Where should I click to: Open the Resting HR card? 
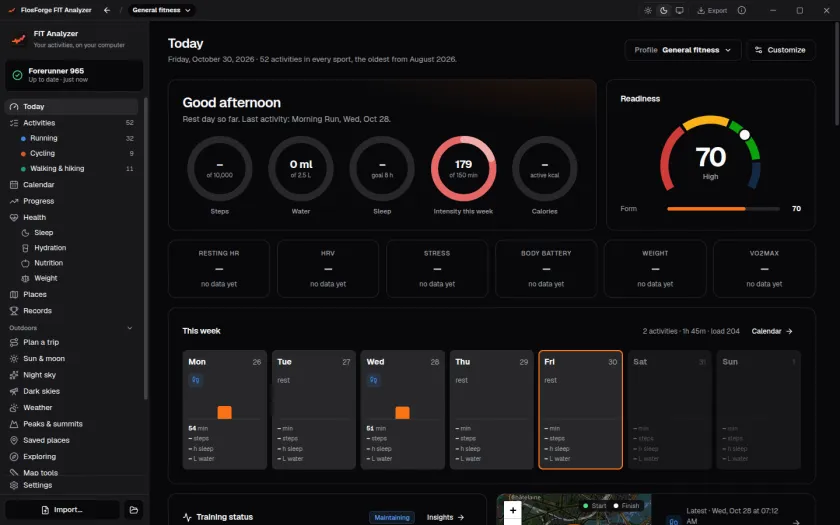(x=219, y=268)
